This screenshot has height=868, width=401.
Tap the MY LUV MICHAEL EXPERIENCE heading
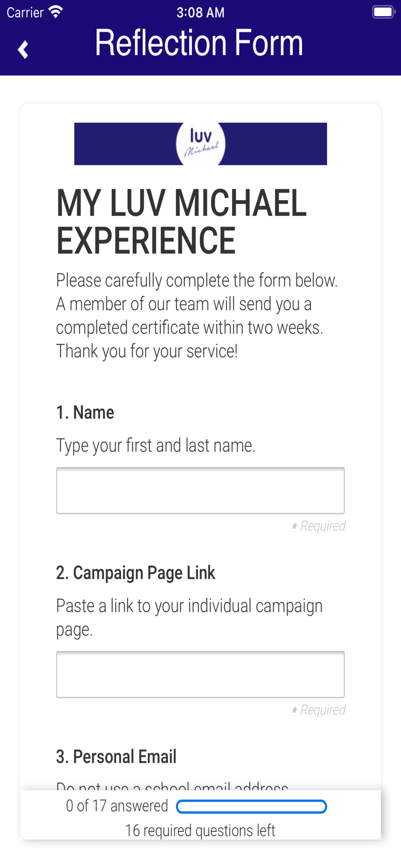[181, 221]
